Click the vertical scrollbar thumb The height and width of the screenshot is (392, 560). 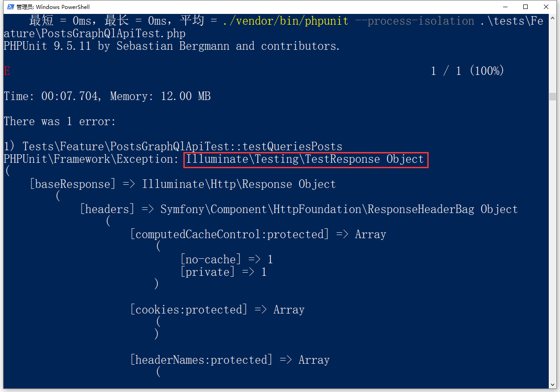pyautogui.click(x=552, y=97)
